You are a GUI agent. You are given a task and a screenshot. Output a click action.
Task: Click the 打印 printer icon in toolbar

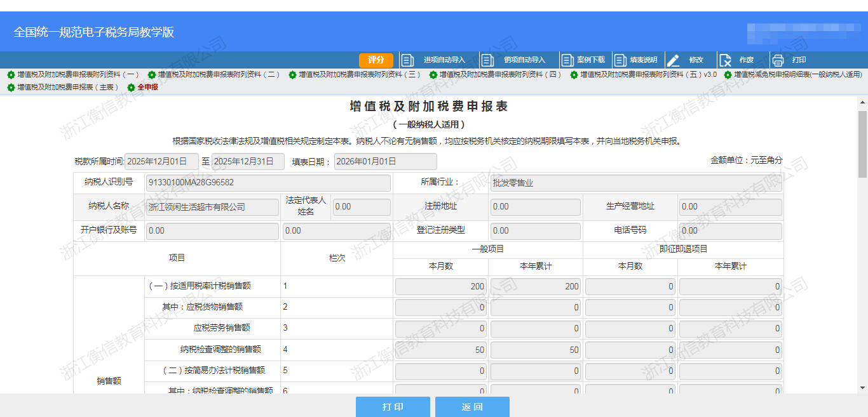tap(778, 60)
